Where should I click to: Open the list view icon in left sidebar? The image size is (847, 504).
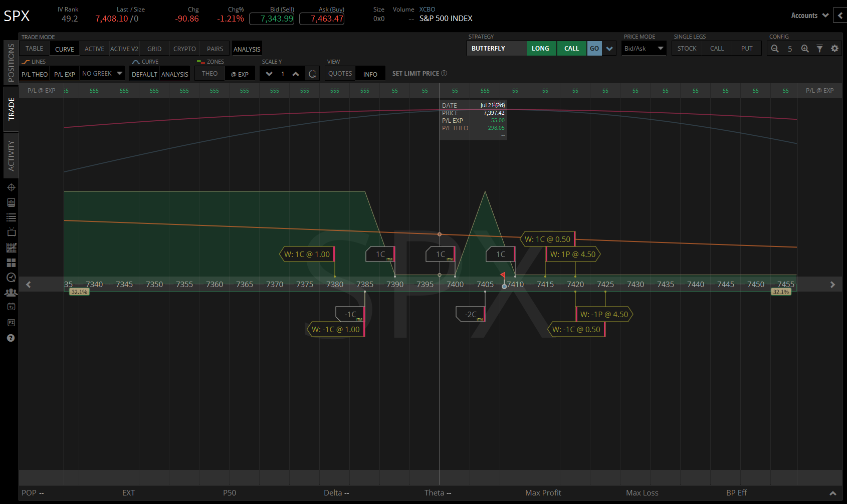(x=11, y=217)
